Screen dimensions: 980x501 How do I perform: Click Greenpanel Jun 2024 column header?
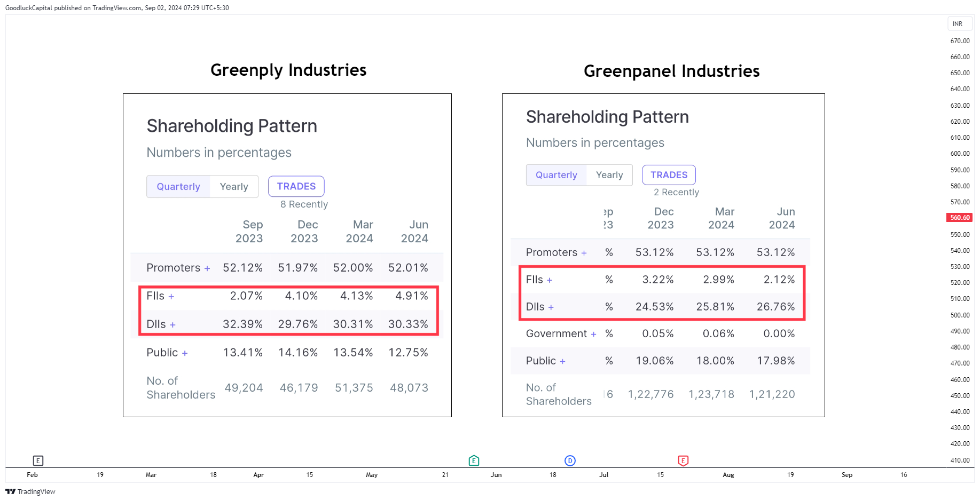coord(782,218)
